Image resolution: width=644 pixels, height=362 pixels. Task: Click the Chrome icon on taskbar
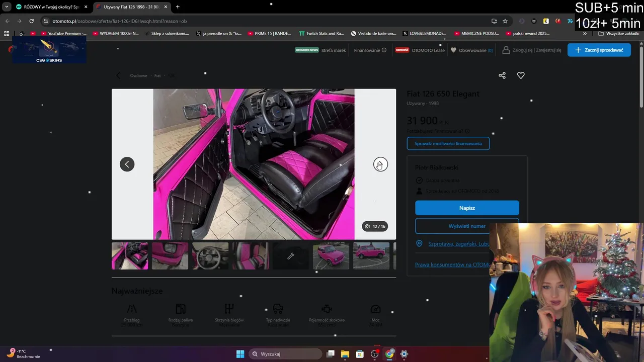point(389,354)
